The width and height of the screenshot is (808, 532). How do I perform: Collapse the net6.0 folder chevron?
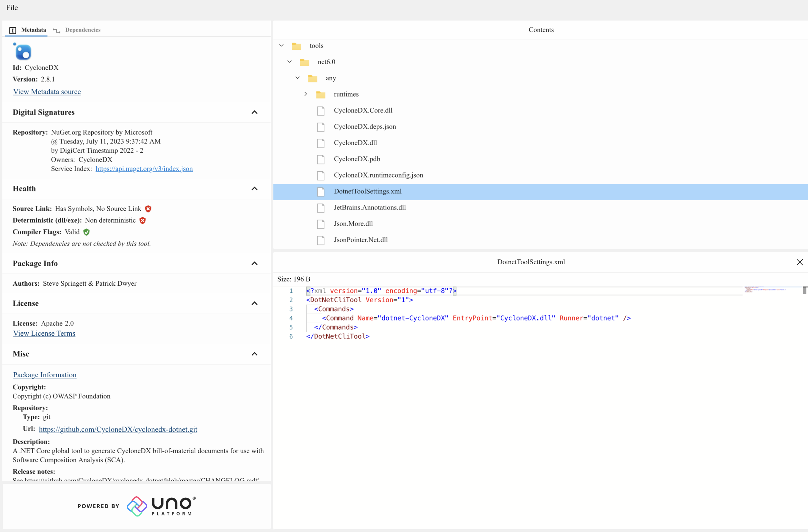(x=289, y=62)
